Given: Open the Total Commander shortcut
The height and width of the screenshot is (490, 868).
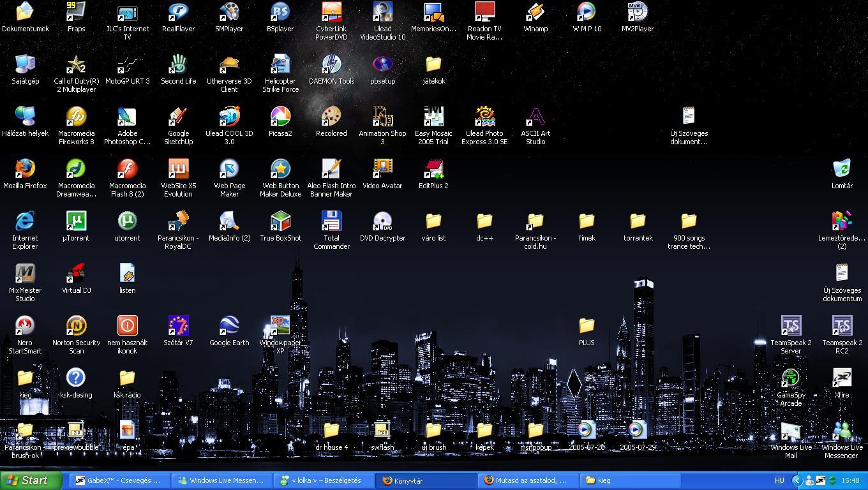Looking at the screenshot, I should click(x=331, y=230).
